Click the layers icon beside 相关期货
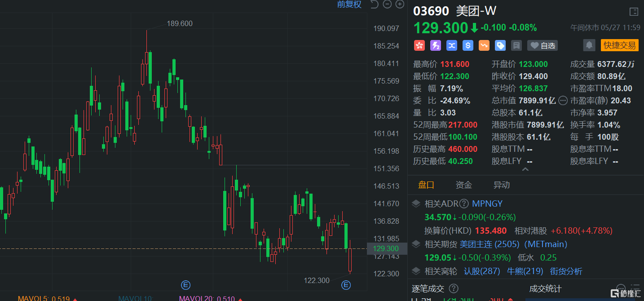The width and height of the screenshot is (644, 301). [x=416, y=244]
